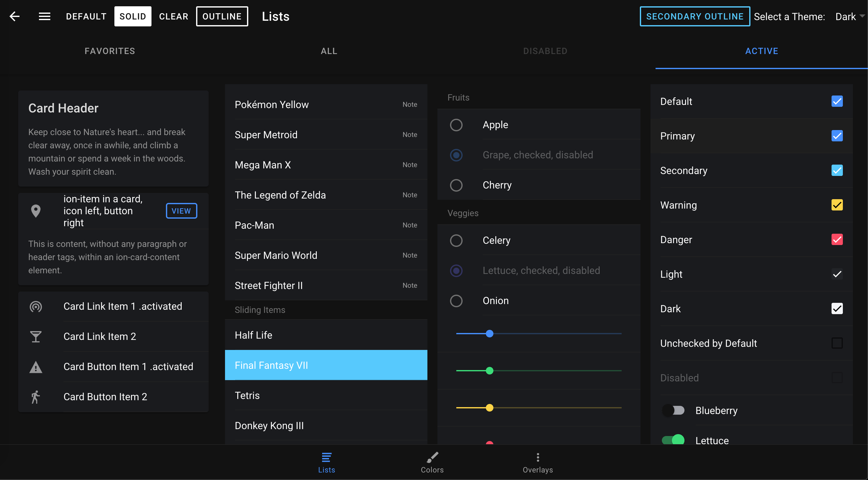This screenshot has height=480, width=868.
Task: Click the radio signal icon beside Card Link Item 1
Action: 36,306
